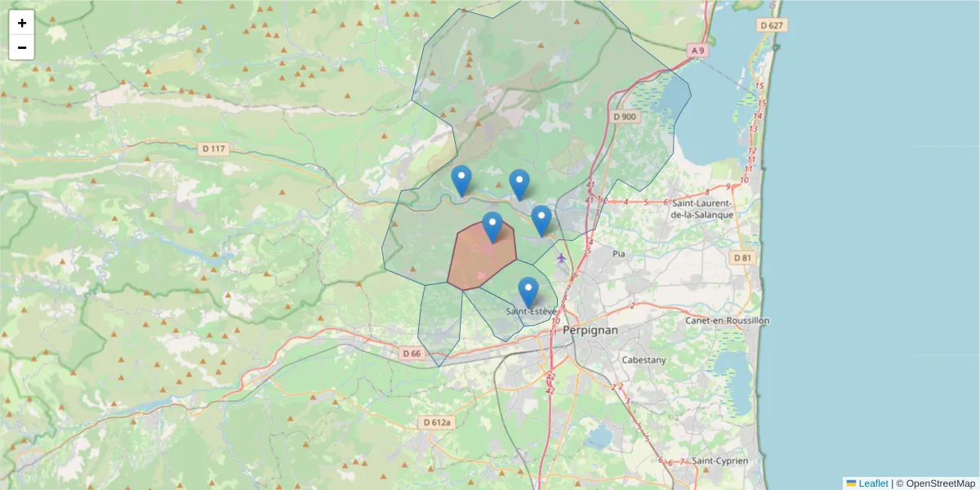This screenshot has height=490, width=980.
Task: Click the D612a road shield
Action: pos(435,423)
